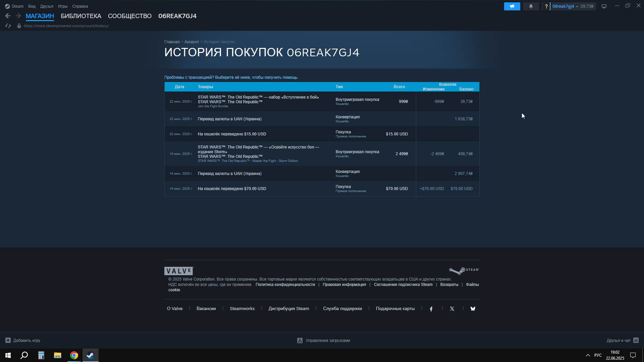This screenshot has height=362, width=644.
Task: Open the Игры menu
Action: click(x=63, y=6)
